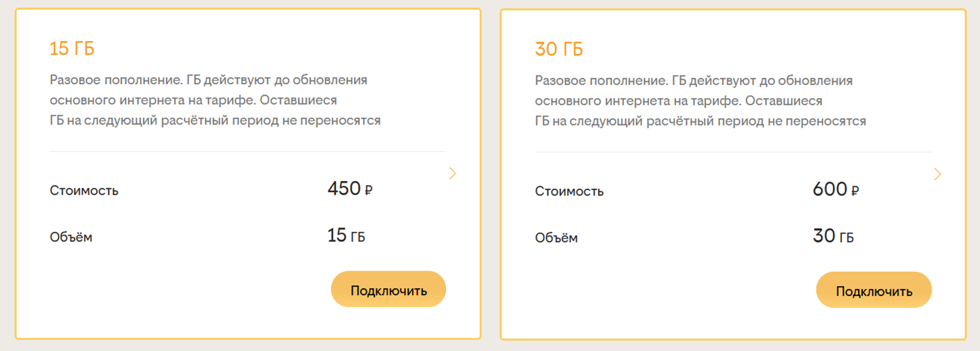This screenshot has width=980, height=351.
Task: Select the 600 price value
Action: 830,189
